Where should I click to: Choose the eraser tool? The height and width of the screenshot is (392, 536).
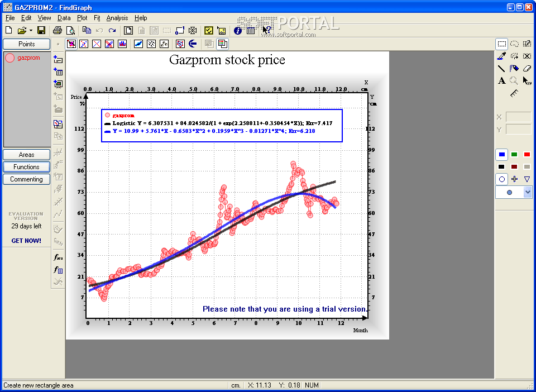point(527,68)
